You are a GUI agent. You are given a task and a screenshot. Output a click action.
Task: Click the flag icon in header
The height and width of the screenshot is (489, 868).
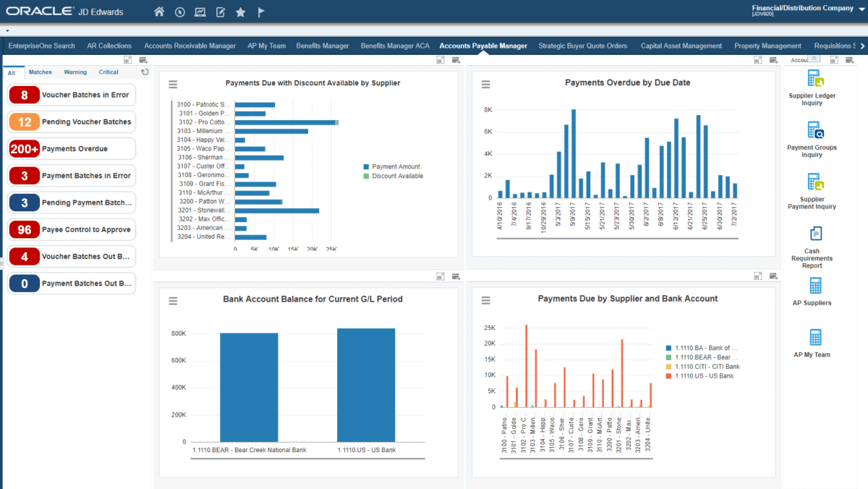(261, 12)
